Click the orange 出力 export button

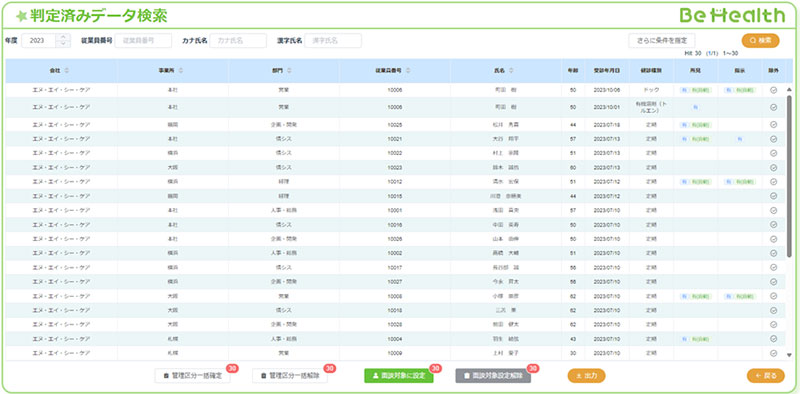tap(586, 376)
